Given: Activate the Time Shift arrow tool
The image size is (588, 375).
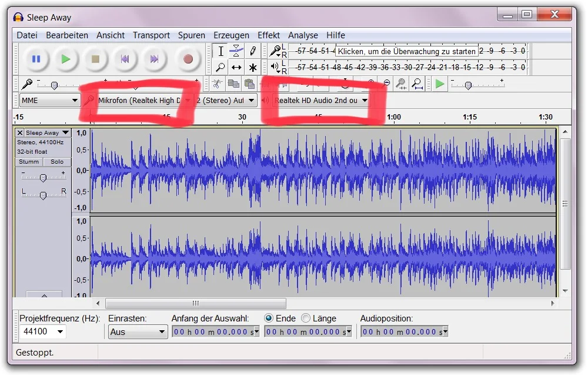Looking at the screenshot, I should tap(236, 67).
